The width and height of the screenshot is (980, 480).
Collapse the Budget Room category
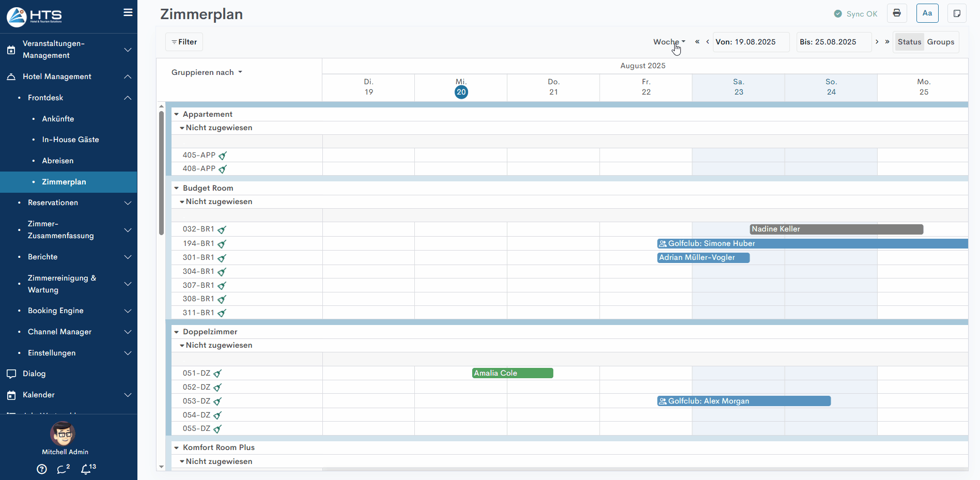(x=177, y=188)
